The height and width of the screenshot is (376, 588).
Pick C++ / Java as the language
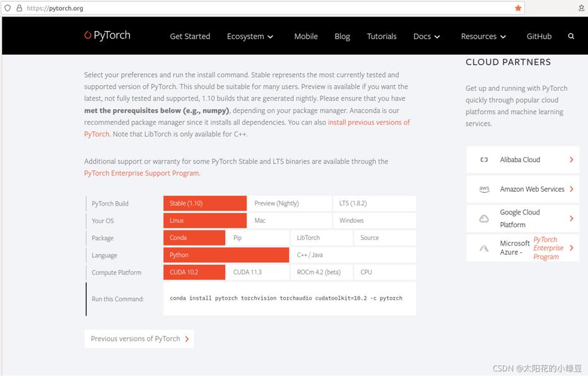[353, 255]
